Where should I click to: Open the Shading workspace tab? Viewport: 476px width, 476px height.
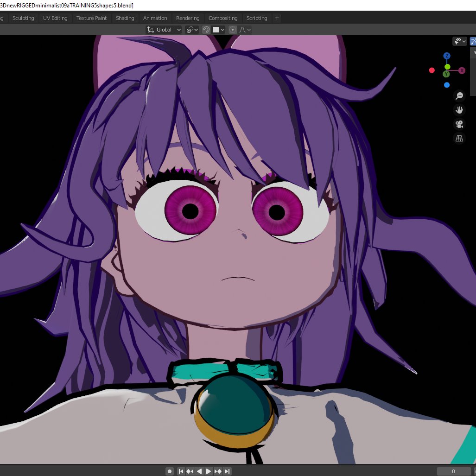point(125,18)
